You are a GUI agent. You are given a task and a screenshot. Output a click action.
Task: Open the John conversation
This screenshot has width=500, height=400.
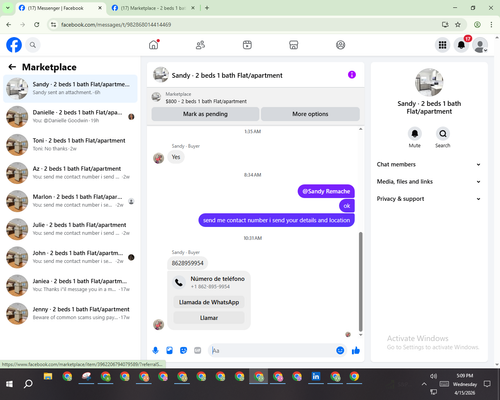pyautogui.click(x=70, y=257)
